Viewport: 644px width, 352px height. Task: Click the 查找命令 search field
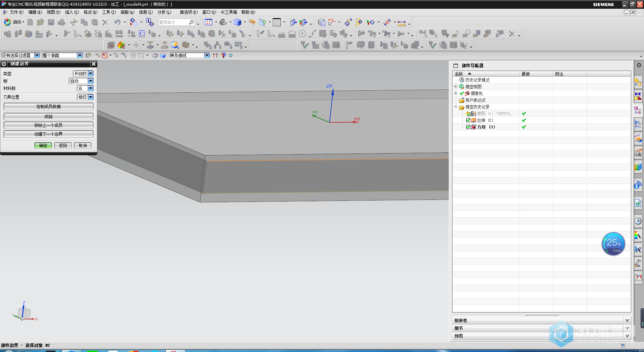[x=177, y=22]
